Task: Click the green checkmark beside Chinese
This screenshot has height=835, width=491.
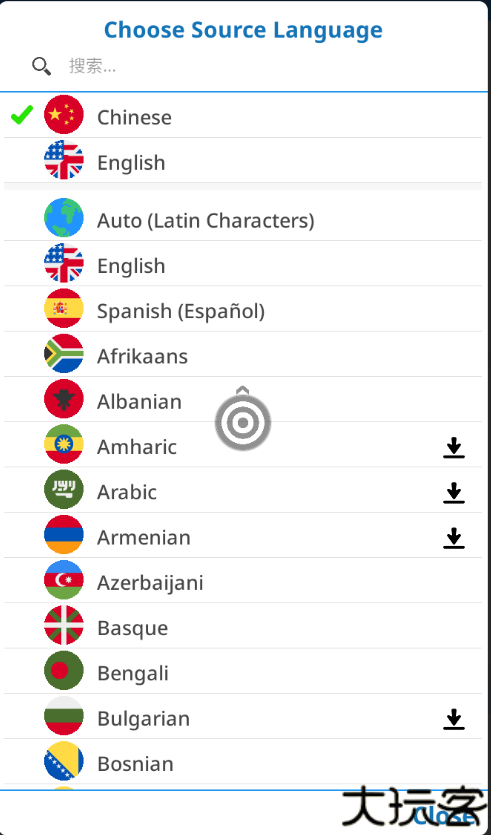Action: [x=22, y=114]
